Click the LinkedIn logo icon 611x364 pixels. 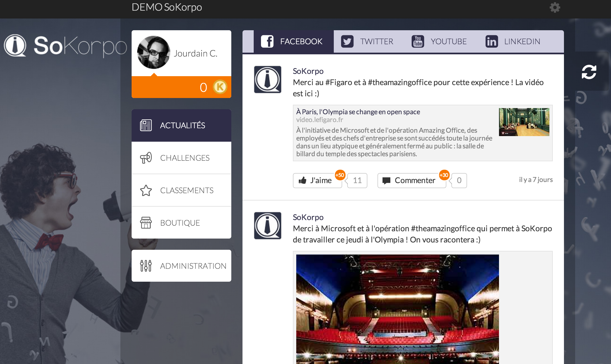tap(491, 41)
